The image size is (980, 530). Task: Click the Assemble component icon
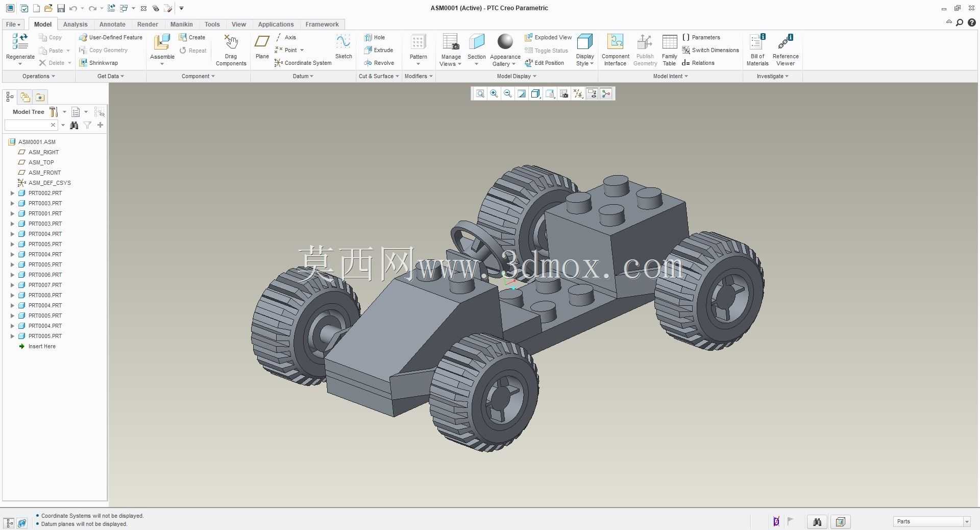pos(162,42)
